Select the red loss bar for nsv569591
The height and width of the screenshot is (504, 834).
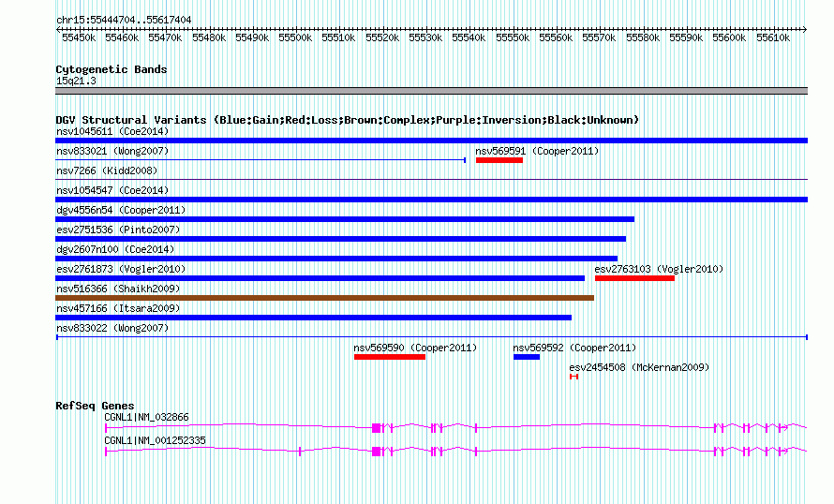[x=499, y=160]
